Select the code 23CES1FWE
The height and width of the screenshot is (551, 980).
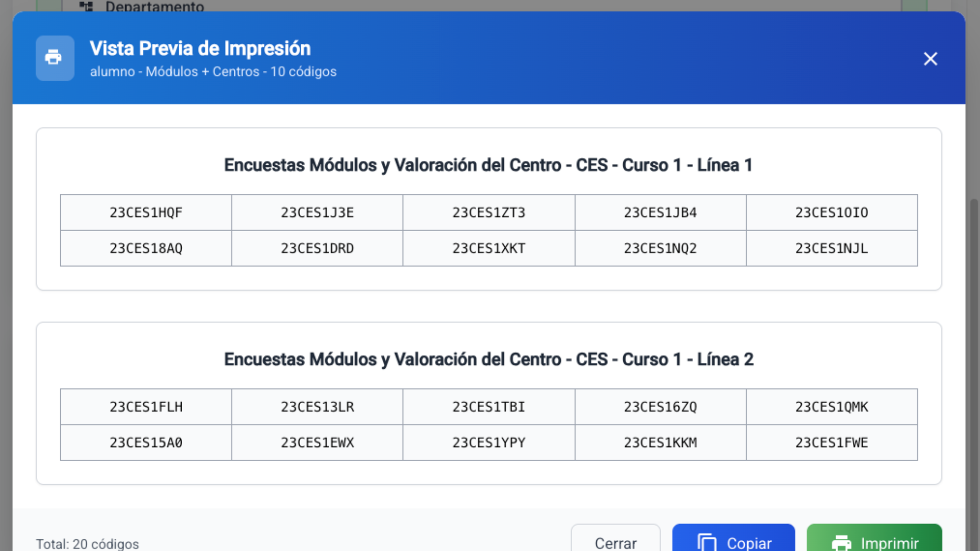click(x=831, y=443)
